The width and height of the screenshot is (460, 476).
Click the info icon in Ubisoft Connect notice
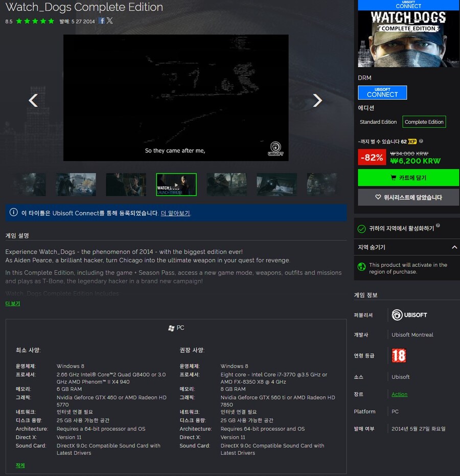[x=13, y=212]
